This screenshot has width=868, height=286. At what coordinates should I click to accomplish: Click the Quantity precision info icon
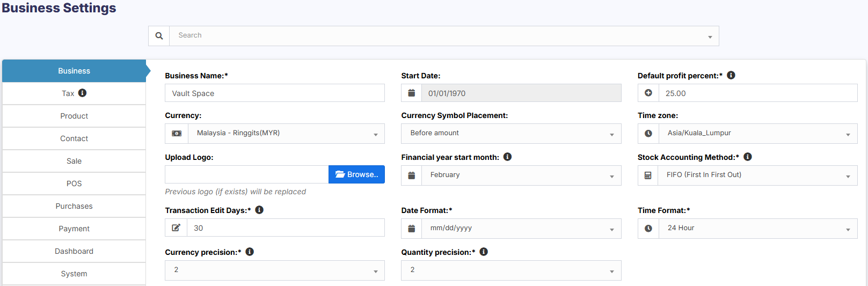tap(484, 252)
